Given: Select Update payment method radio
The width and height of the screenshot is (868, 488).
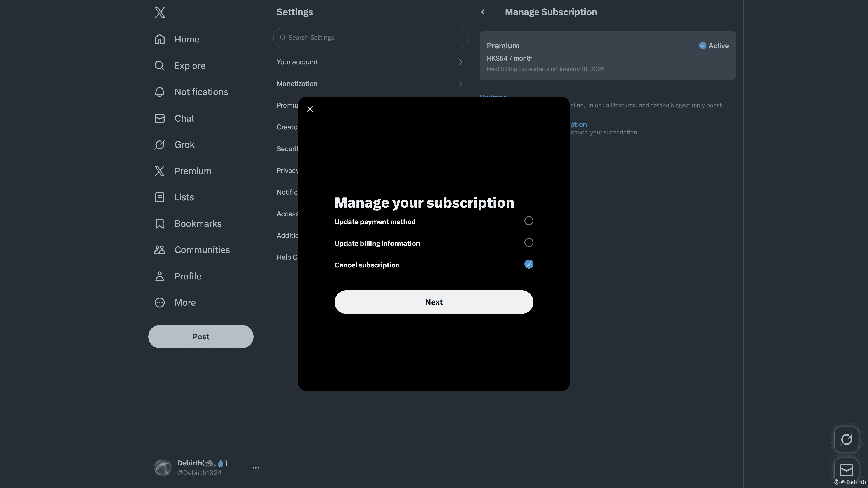Looking at the screenshot, I should (x=528, y=221).
